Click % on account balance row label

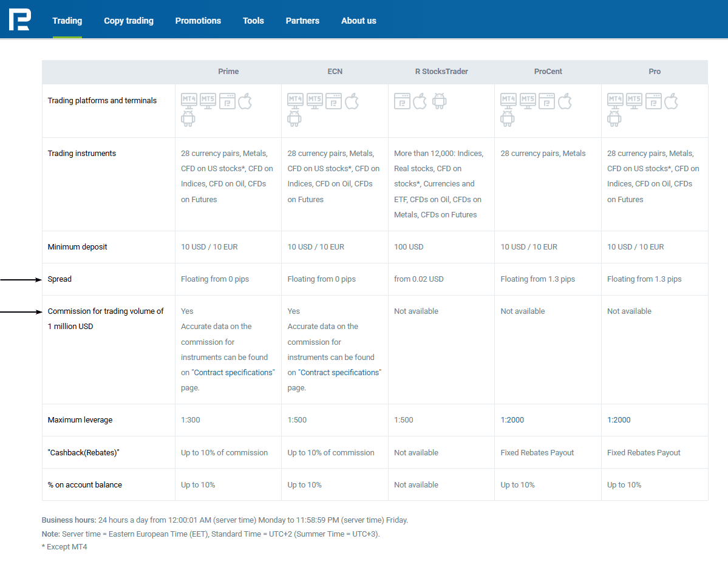tap(84, 485)
